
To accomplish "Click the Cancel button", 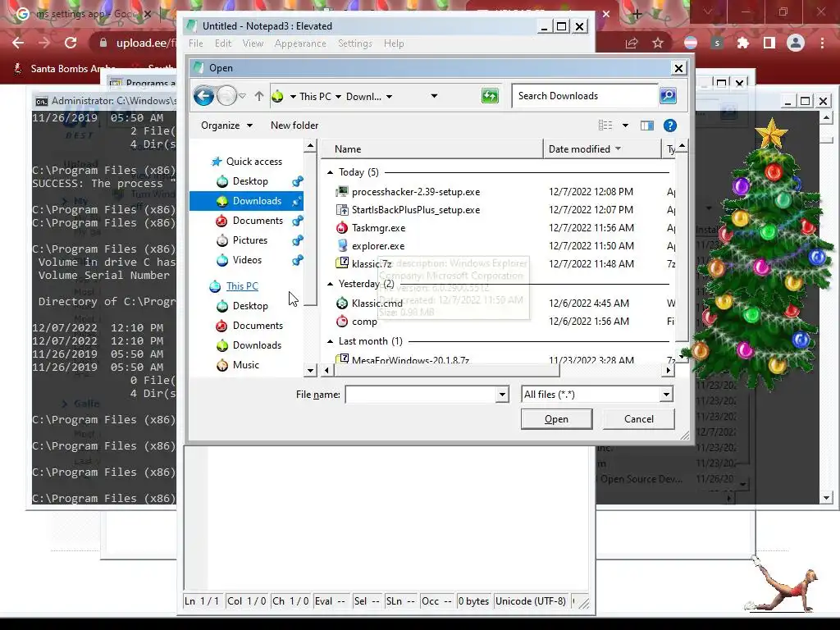I will point(638,419).
